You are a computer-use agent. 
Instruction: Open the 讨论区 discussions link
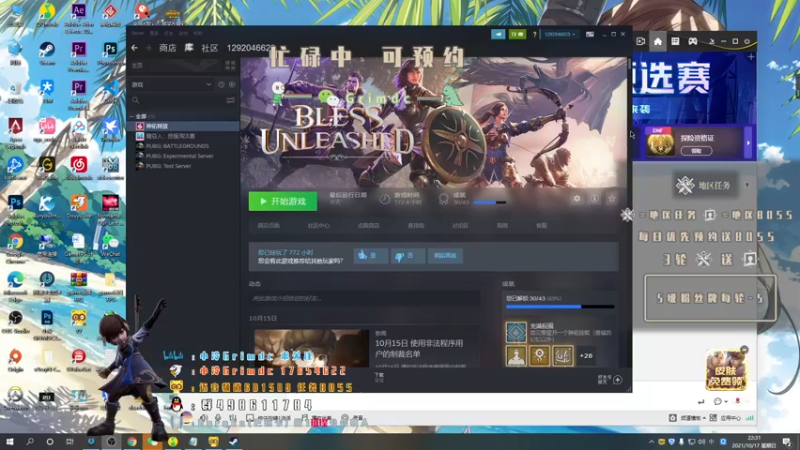(x=460, y=226)
